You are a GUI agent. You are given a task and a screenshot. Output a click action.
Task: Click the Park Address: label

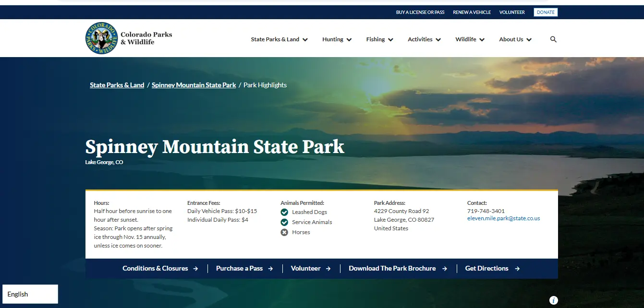click(389, 203)
